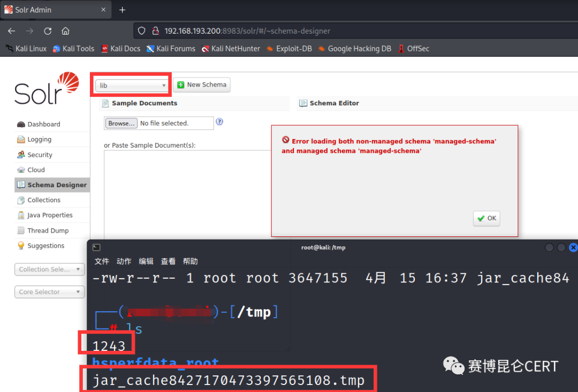578x392 pixels.
Task: Click the browser forward arrow
Action: [29, 31]
